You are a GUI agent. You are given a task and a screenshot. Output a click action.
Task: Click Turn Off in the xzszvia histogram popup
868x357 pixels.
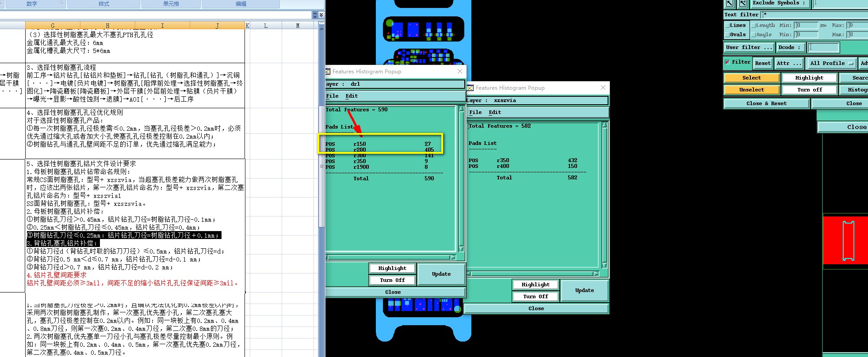click(535, 296)
